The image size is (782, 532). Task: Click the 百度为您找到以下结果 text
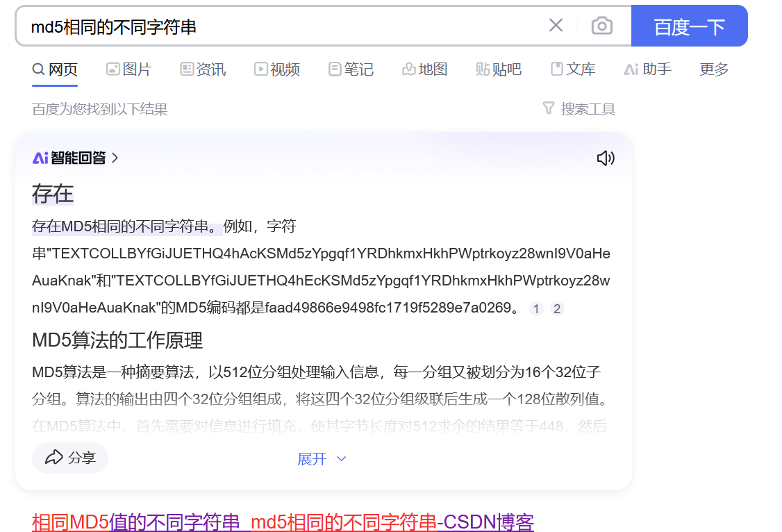point(100,109)
